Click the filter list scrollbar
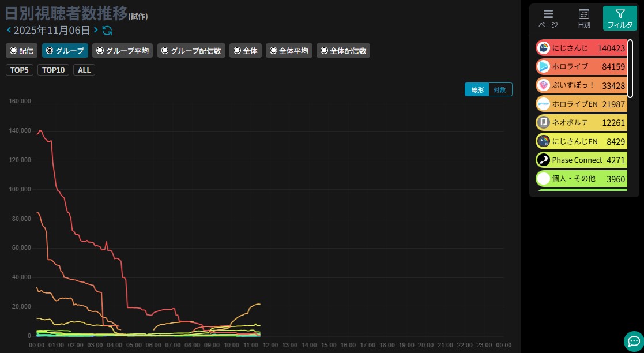The width and height of the screenshot is (644, 353). (x=630, y=69)
